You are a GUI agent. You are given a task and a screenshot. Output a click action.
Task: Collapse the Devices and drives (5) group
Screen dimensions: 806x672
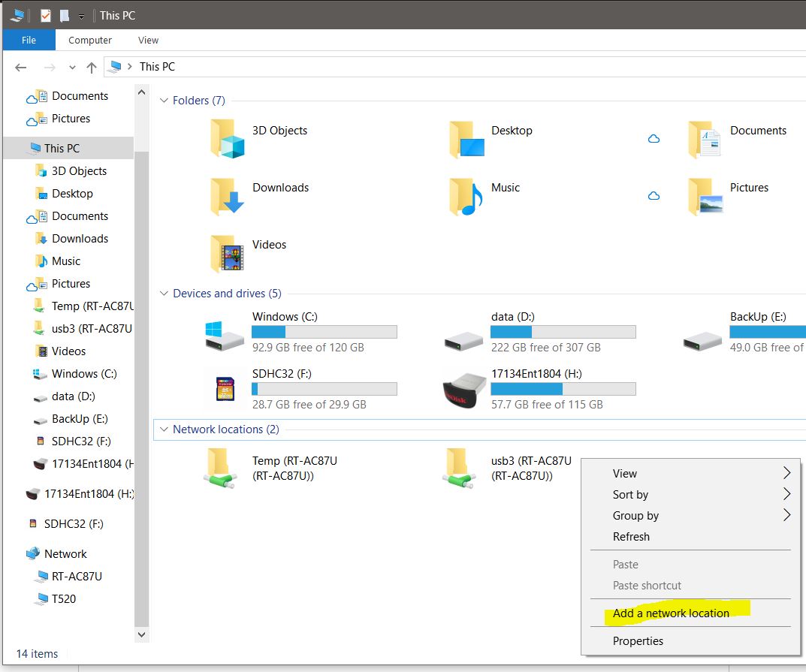point(164,294)
